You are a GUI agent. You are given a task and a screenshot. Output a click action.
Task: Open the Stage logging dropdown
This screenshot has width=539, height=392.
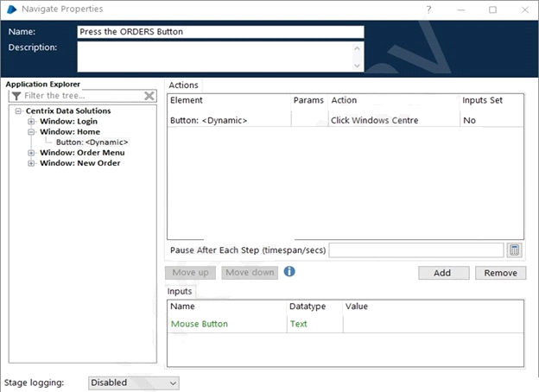(x=133, y=383)
